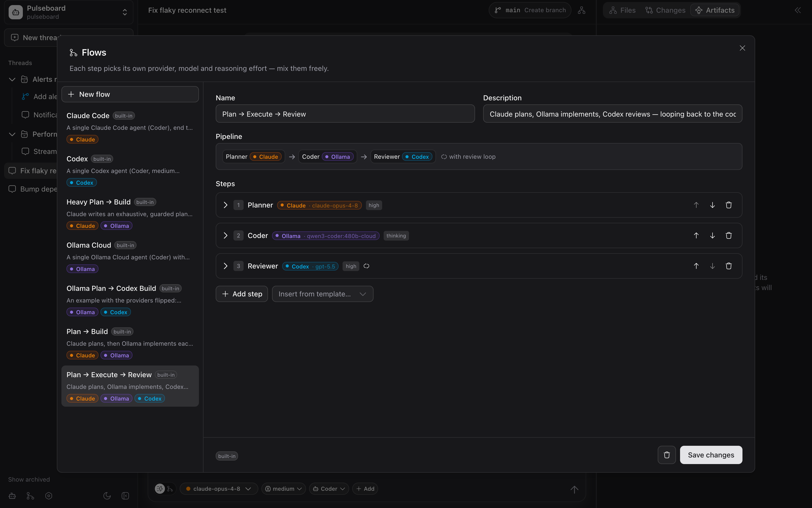Viewport: 812px width, 508px height.
Task: Select the Ollama Cloud flow
Action: (x=130, y=257)
